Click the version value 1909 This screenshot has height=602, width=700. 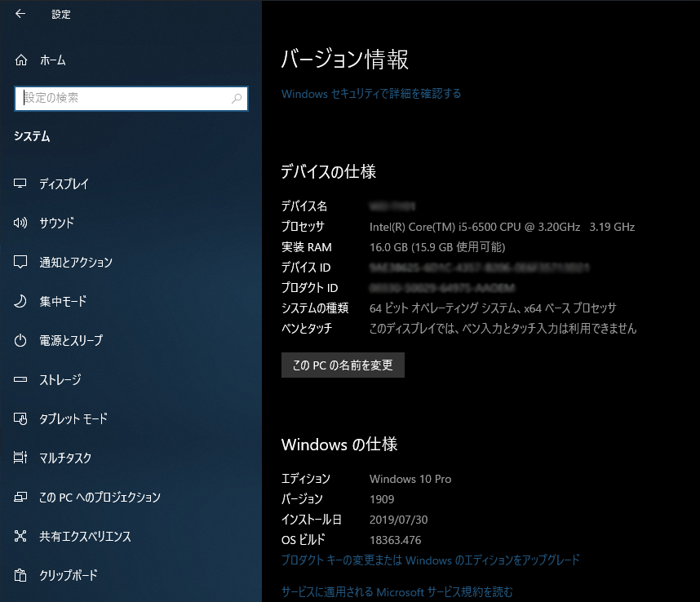382,499
